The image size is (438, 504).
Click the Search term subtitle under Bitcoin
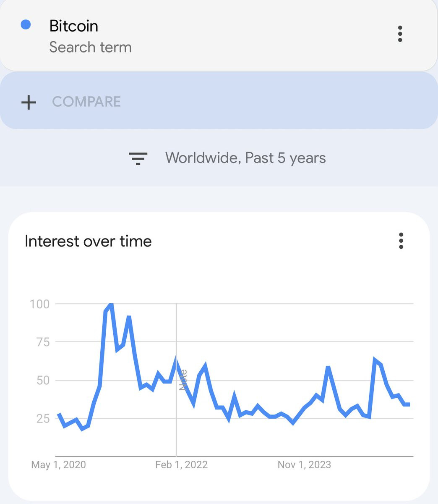coord(90,47)
